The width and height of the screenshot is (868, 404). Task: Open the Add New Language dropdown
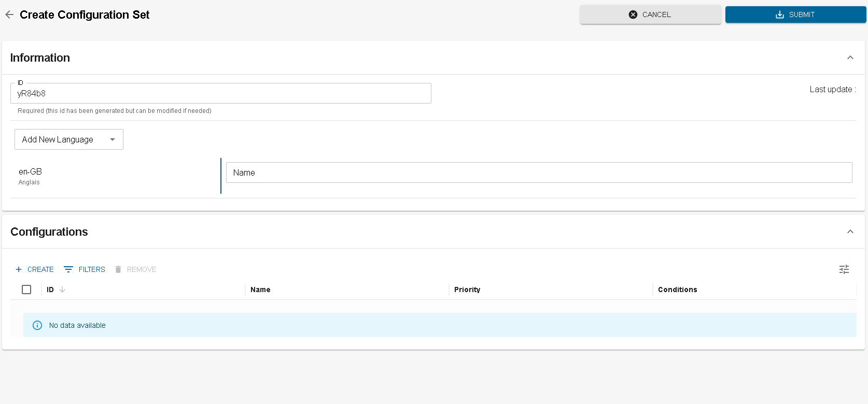coord(69,139)
